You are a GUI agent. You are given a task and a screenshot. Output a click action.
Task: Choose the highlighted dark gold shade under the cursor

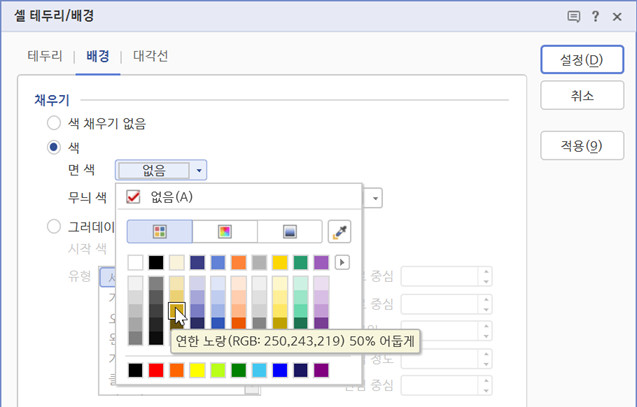click(x=177, y=311)
